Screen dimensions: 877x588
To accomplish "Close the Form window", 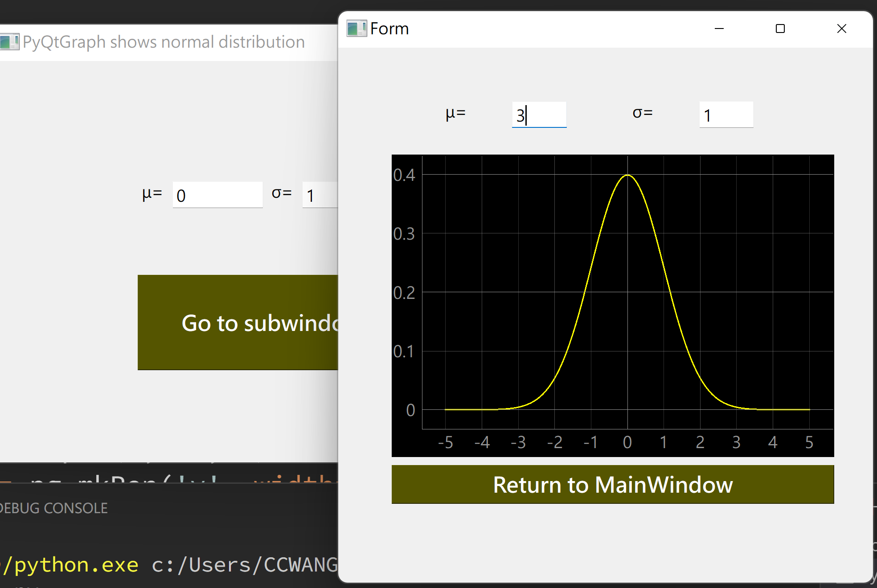I will click(841, 29).
